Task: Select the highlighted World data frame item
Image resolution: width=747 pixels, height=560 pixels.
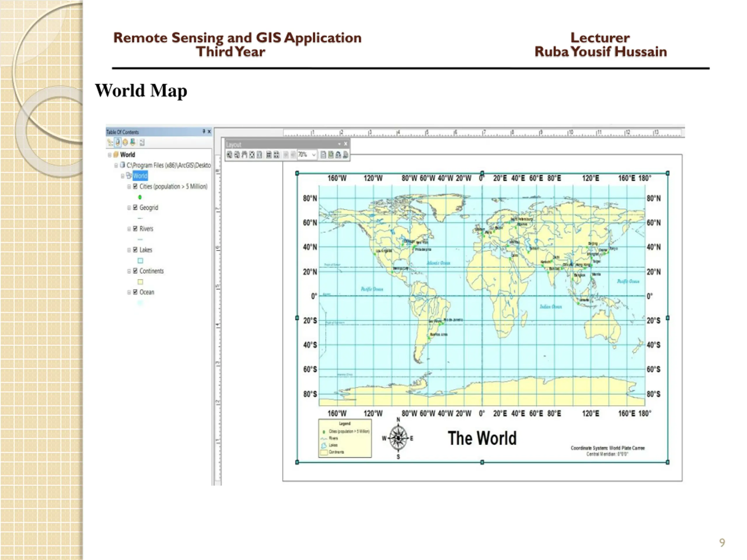Action: [x=140, y=176]
